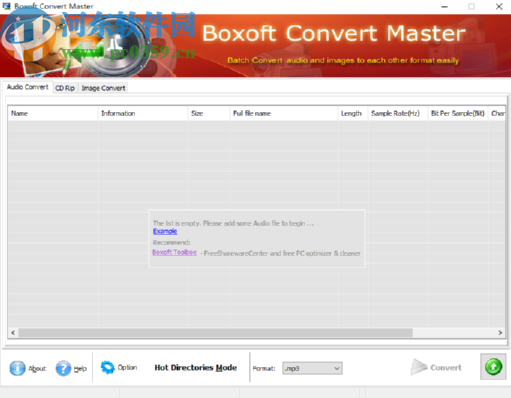Click the horizontal scrollbar left arrow
The image size is (511, 398).
pyautogui.click(x=13, y=333)
